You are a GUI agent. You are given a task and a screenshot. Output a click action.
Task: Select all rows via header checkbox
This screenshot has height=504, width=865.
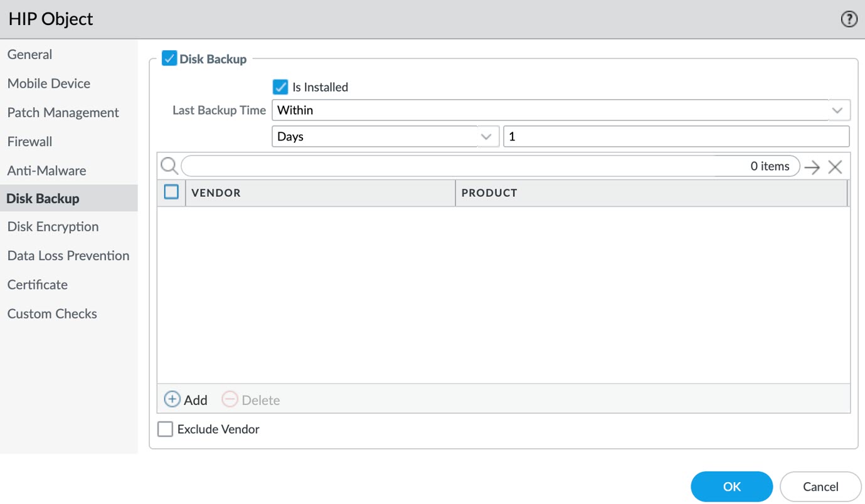[x=171, y=192]
